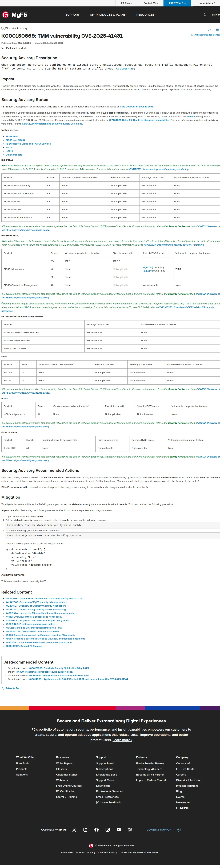The height and width of the screenshot is (868, 220).
Task: Click the feedback icon next to download
Action: (217, 30)
